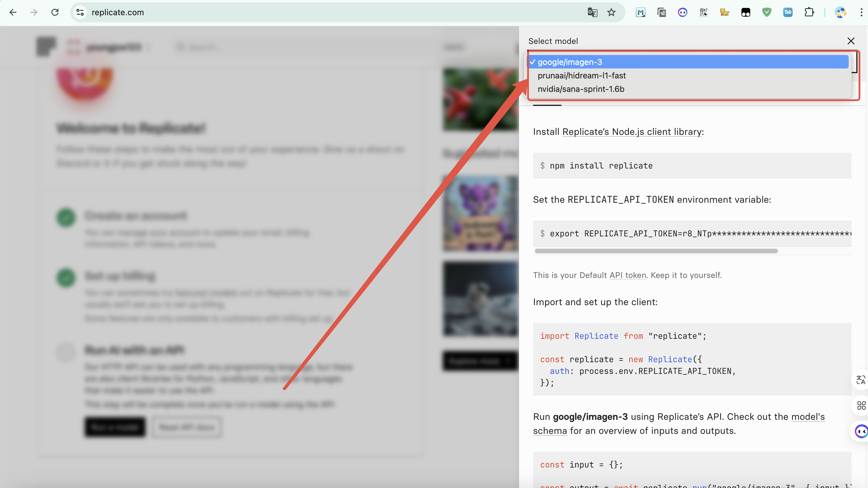Click the Tab extension icon

pyautogui.click(x=787, y=13)
